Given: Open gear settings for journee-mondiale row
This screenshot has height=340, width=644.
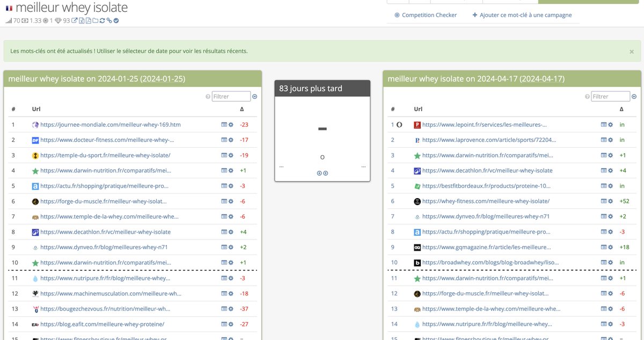Looking at the screenshot, I should click(x=231, y=125).
